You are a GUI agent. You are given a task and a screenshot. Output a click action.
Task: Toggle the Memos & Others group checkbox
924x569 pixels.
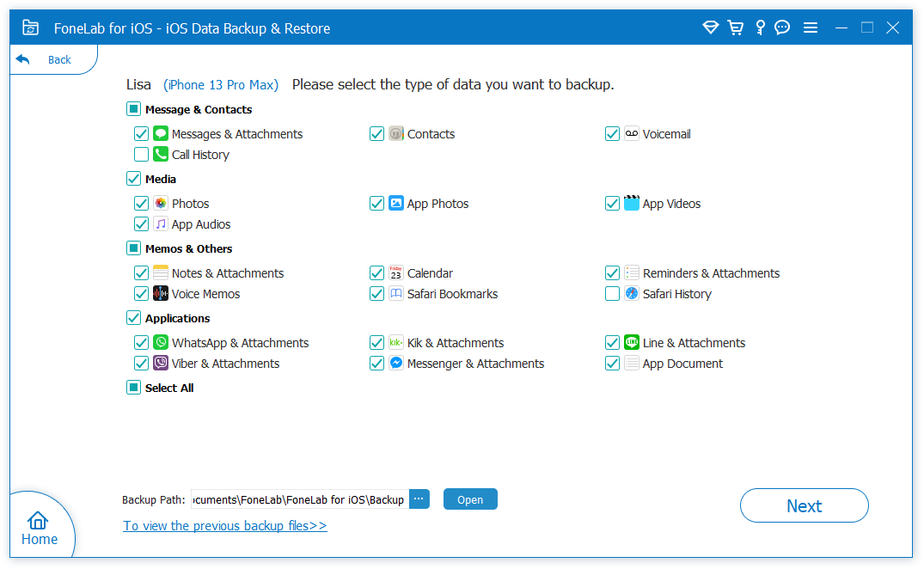pos(133,248)
